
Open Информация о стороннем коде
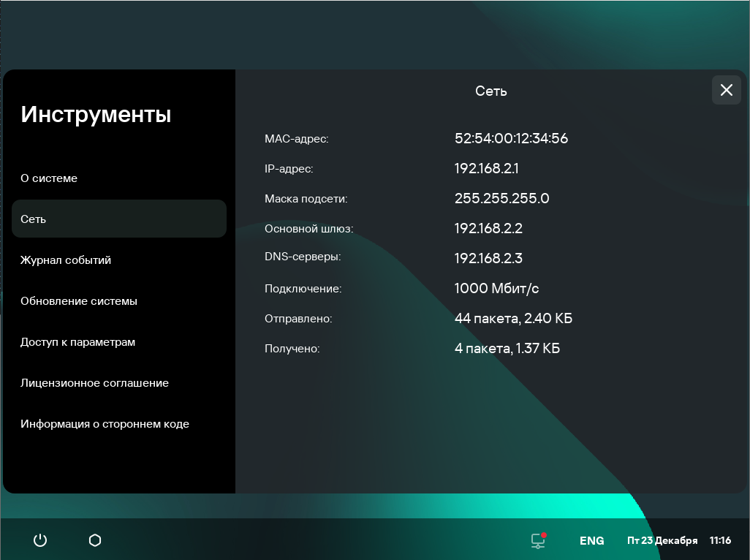tap(105, 424)
